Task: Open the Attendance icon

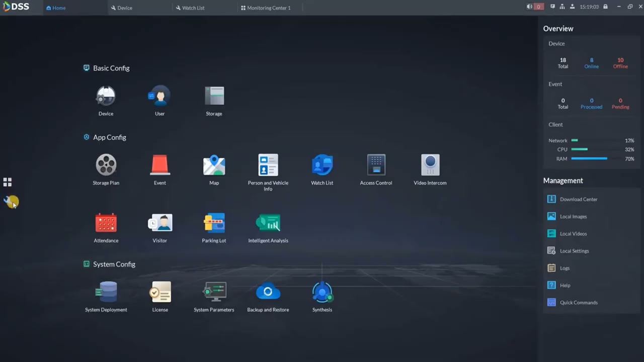Action: pos(106,223)
